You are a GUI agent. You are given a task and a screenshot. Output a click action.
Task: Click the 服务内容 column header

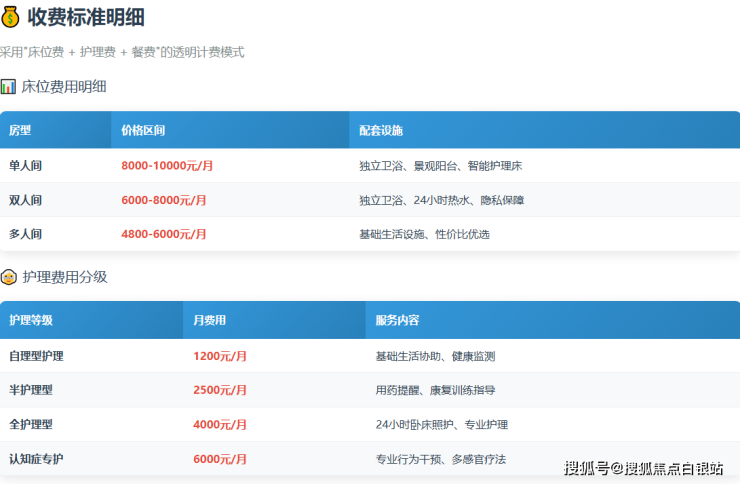coord(397,321)
